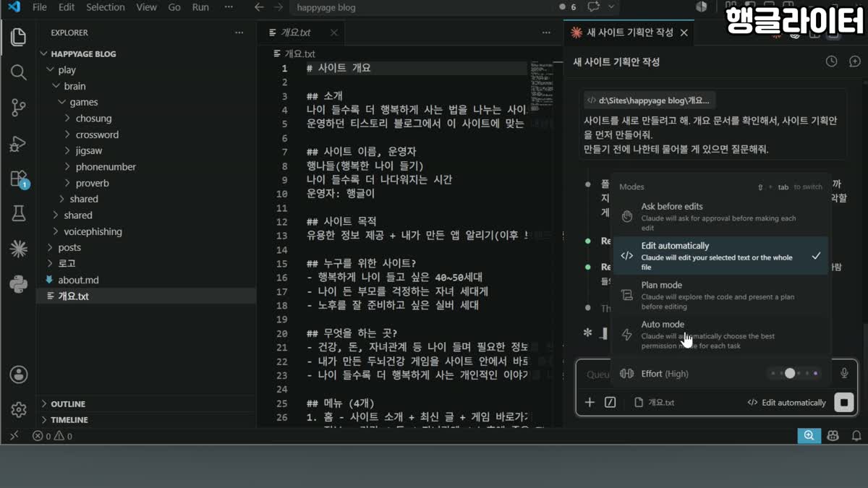Stop generation with the square button
Screen dimensions: 868x488
844,403
